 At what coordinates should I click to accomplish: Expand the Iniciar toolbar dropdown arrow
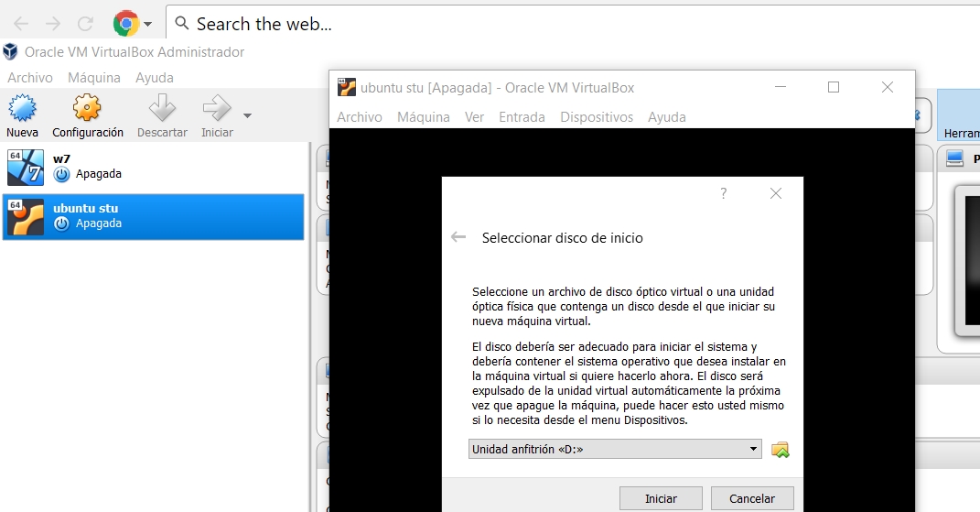[247, 115]
